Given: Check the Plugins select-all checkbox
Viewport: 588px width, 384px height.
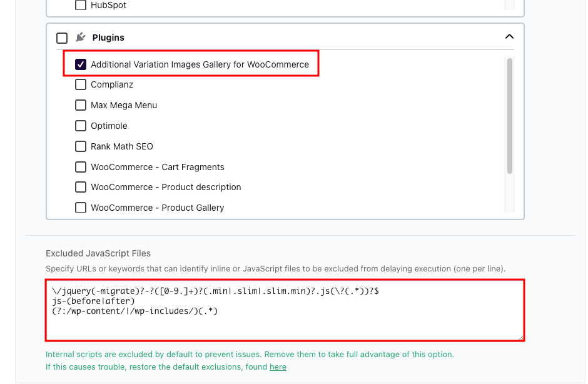Looking at the screenshot, I should [x=62, y=38].
